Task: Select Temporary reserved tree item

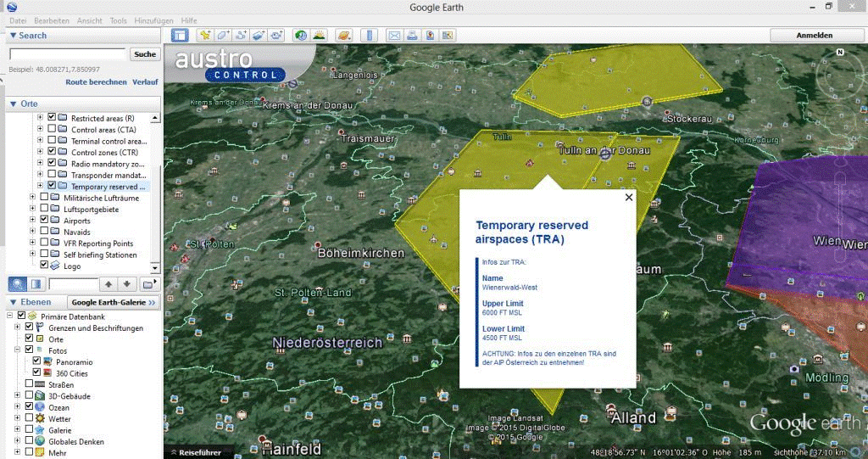Action: [x=108, y=187]
